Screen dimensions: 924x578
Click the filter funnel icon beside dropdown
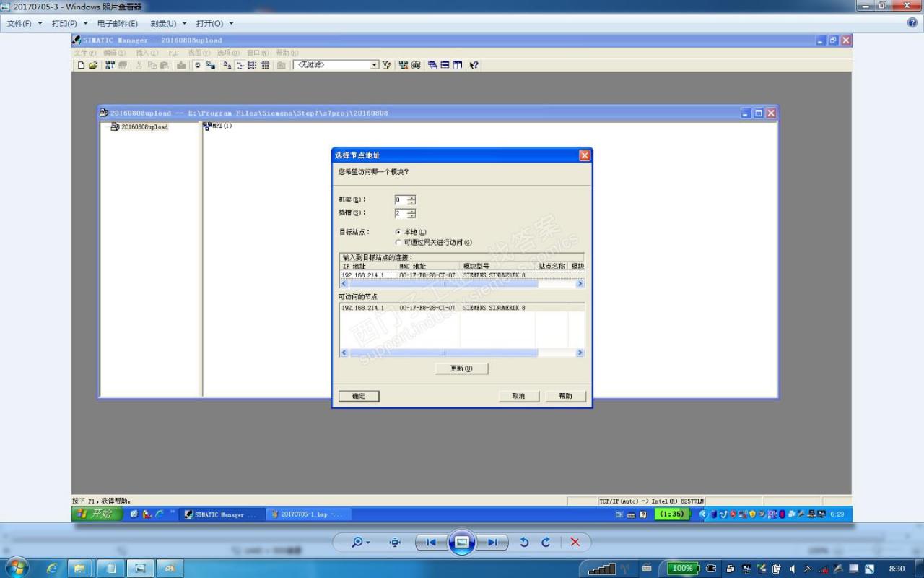386,65
